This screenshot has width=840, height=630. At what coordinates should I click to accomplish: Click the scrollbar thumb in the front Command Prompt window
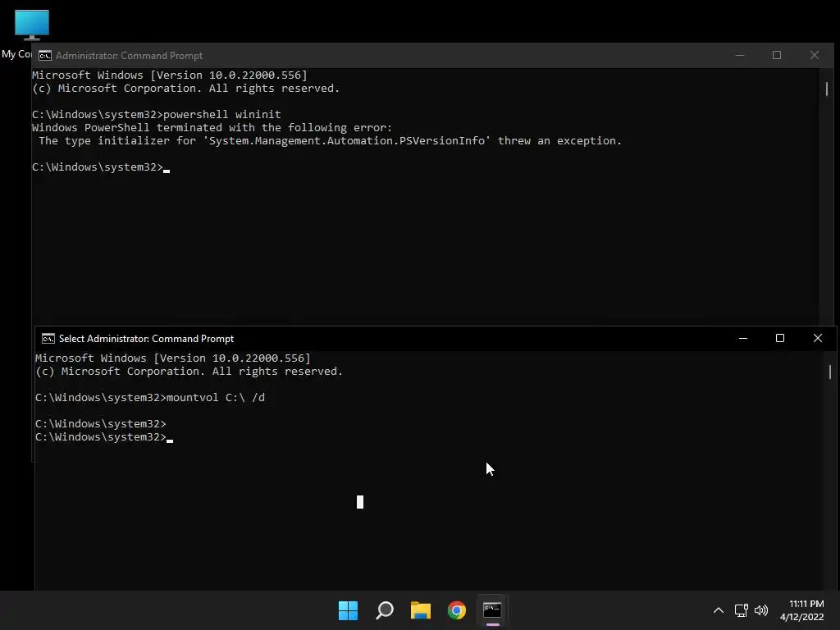coord(830,372)
